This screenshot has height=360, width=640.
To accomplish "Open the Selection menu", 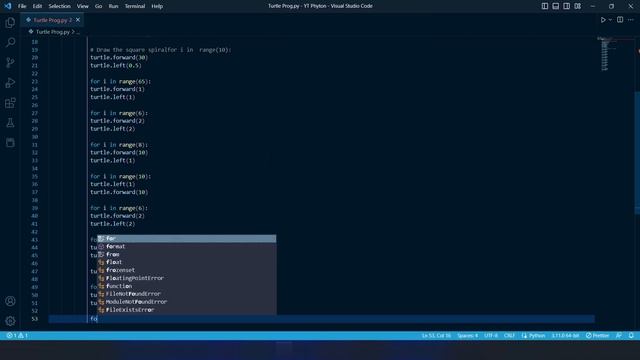I will coord(60,6).
